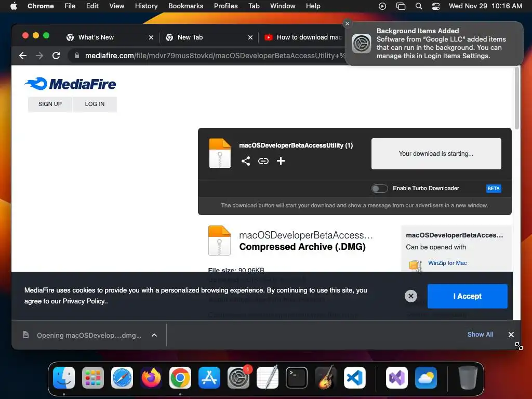This screenshot has width=532, height=399.
Task: Open Spotlight search in menu bar
Action: click(x=419, y=6)
